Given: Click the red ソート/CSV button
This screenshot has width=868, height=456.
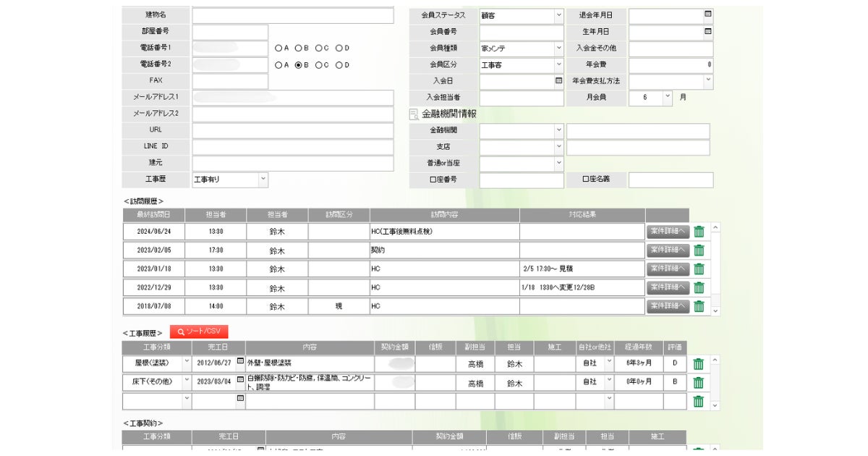Looking at the screenshot, I should (x=199, y=332).
